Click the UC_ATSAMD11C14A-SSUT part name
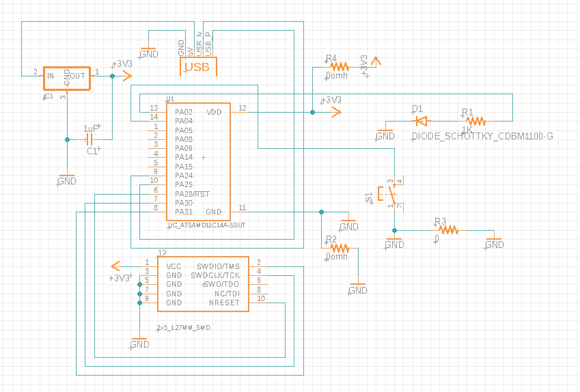580x392 pixels. (x=207, y=225)
